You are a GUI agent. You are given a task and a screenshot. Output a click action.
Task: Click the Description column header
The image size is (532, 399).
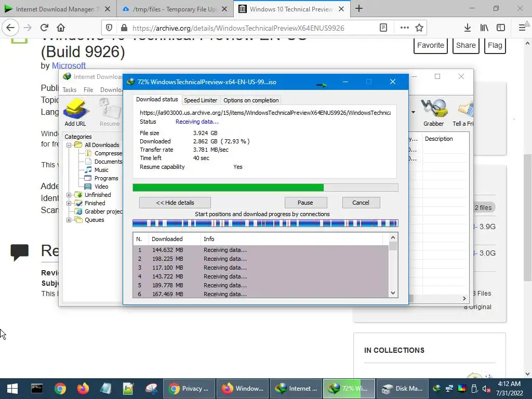[x=445, y=139]
